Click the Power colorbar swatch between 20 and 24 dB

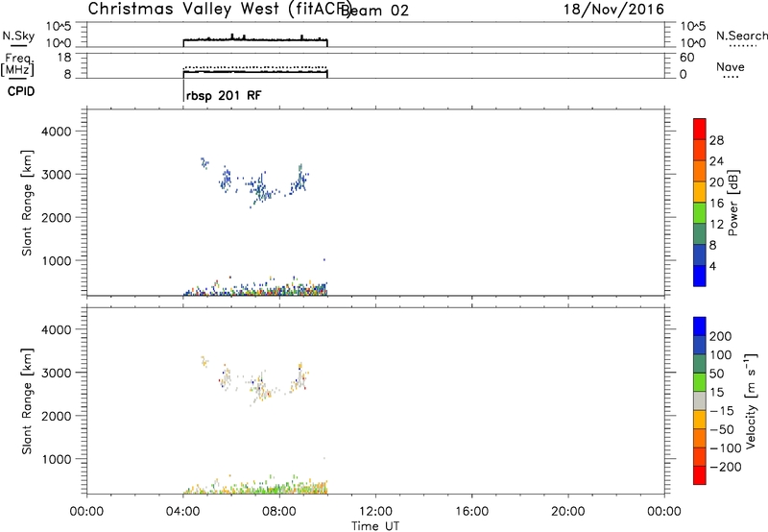coord(700,171)
